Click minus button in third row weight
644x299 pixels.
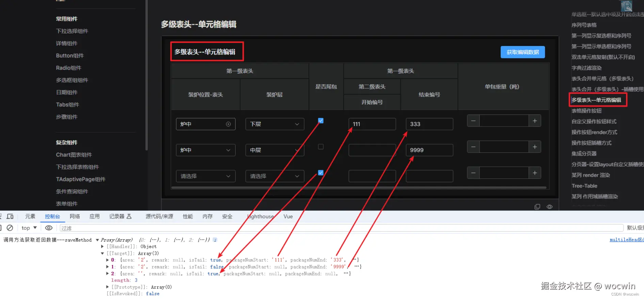(473, 173)
